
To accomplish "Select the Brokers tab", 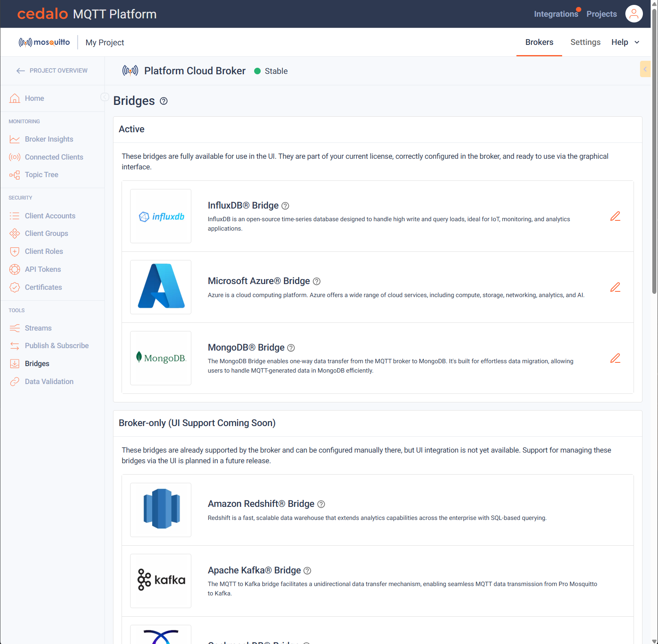I will (x=539, y=42).
